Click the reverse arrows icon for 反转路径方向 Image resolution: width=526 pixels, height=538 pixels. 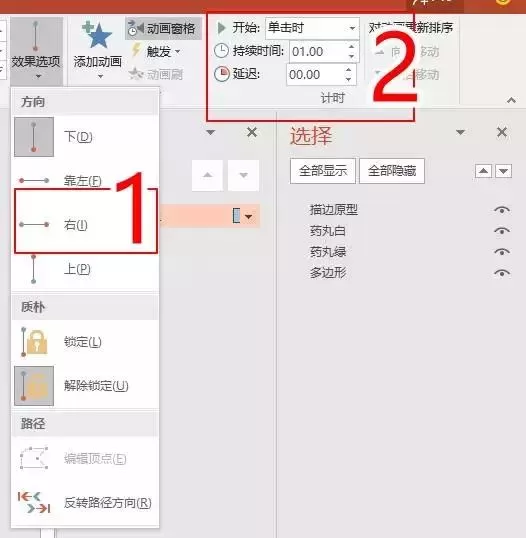click(34, 503)
